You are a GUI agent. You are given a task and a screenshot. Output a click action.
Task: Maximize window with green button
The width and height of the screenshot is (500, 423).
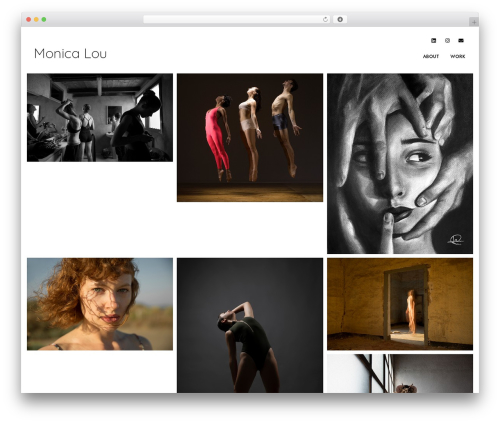pyautogui.click(x=44, y=19)
